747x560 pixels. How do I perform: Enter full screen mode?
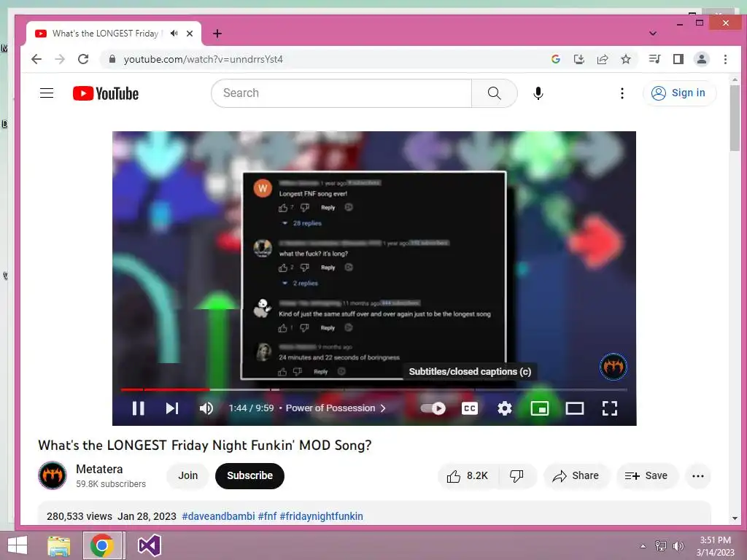click(x=609, y=408)
